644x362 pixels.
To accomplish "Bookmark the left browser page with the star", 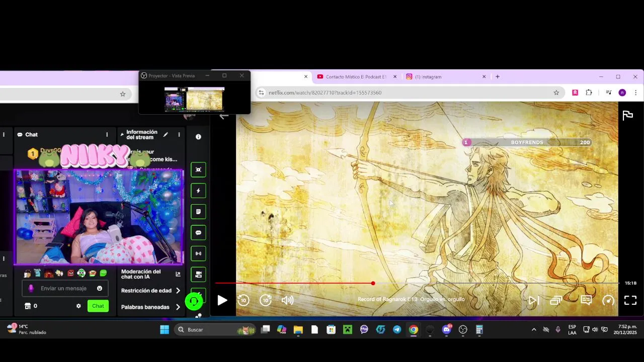I will tap(122, 94).
